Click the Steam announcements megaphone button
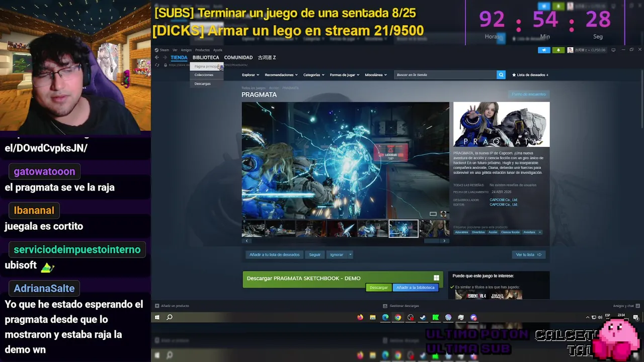Viewport: 644px width, 362px height. 544,50
